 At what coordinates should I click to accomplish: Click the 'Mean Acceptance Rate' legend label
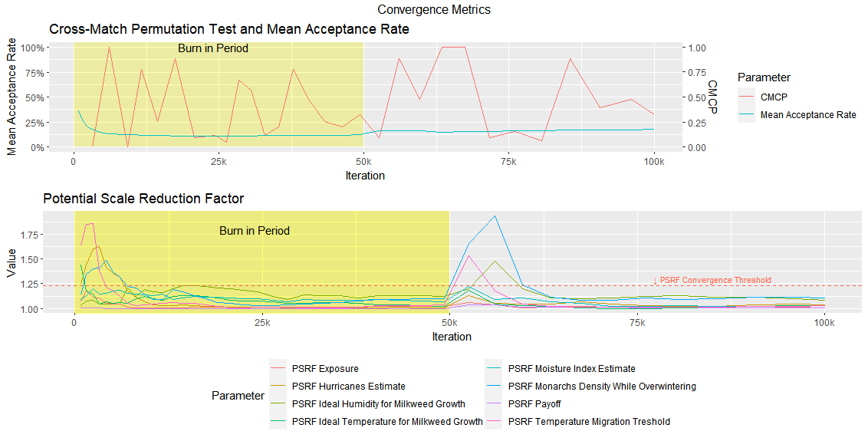pyautogui.click(x=808, y=115)
